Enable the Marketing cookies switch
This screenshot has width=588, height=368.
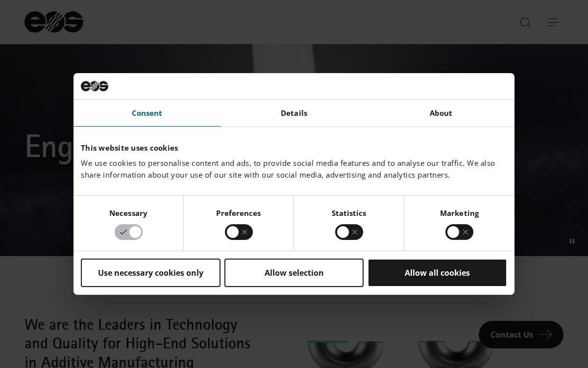(459, 232)
